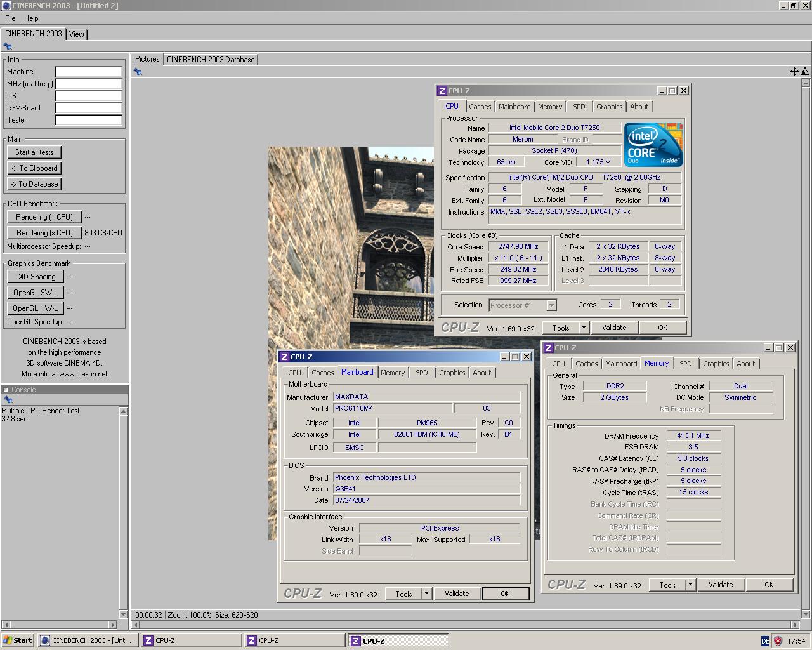Select the third CPU-Z taskbar button
This screenshot has height=650, width=812.
[398, 640]
